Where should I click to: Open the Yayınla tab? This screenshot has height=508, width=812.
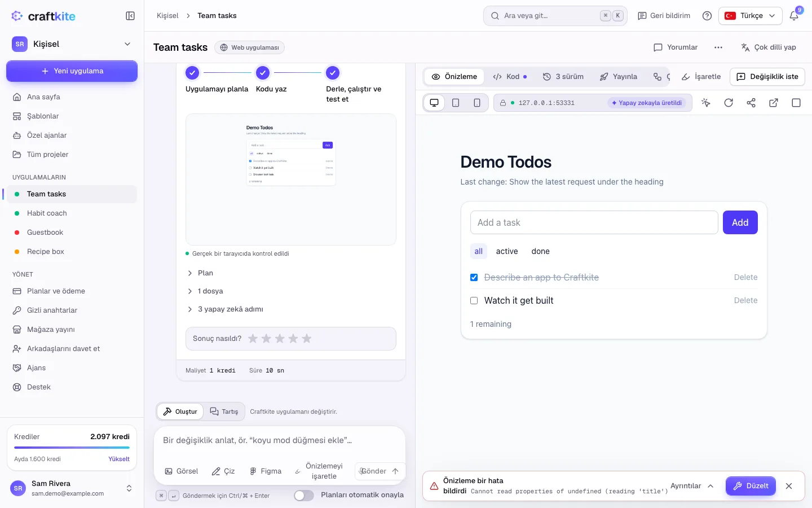coord(619,77)
